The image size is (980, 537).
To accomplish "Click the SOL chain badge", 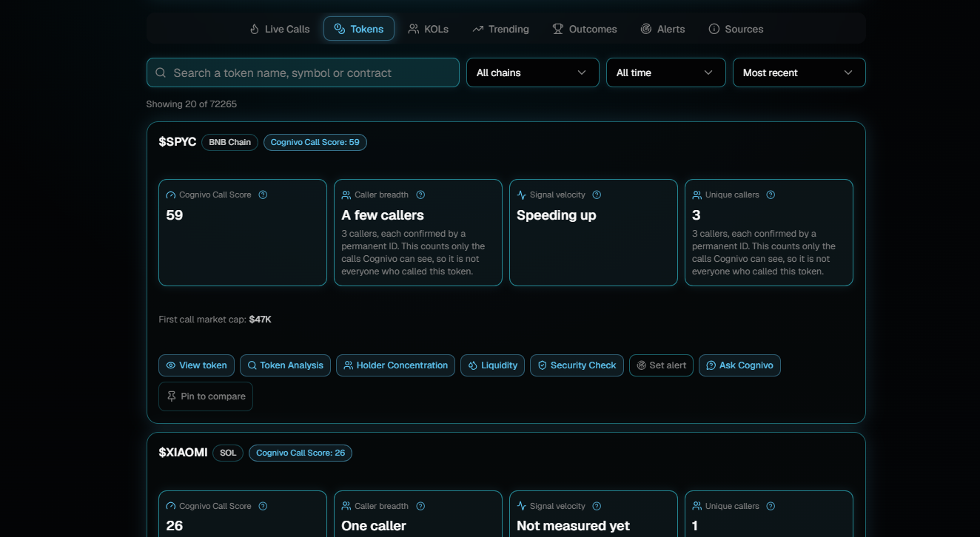I will coord(228,453).
